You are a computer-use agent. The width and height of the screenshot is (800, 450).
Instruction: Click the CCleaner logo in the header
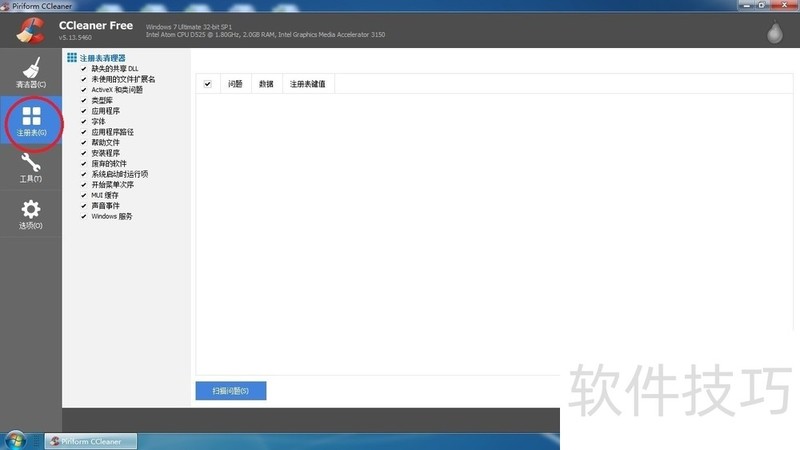(31, 31)
